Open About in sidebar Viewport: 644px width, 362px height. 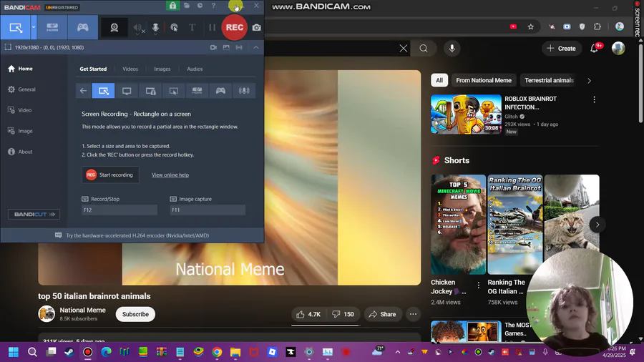tap(20, 152)
